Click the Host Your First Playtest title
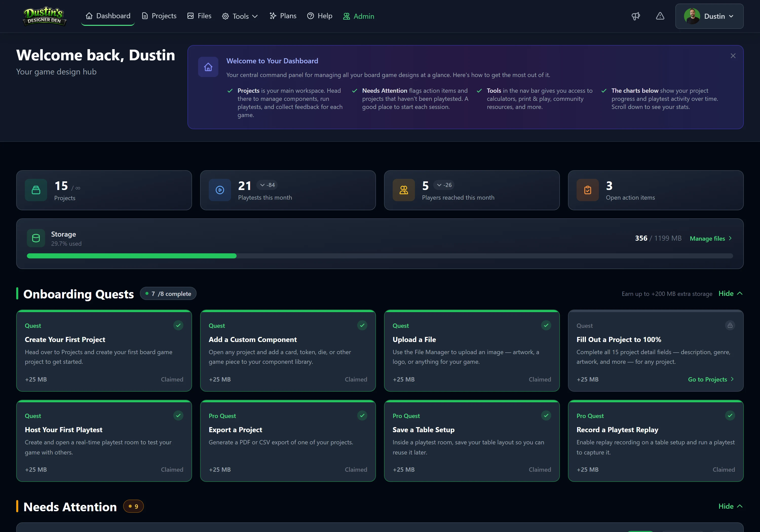The image size is (760, 532). click(x=64, y=430)
